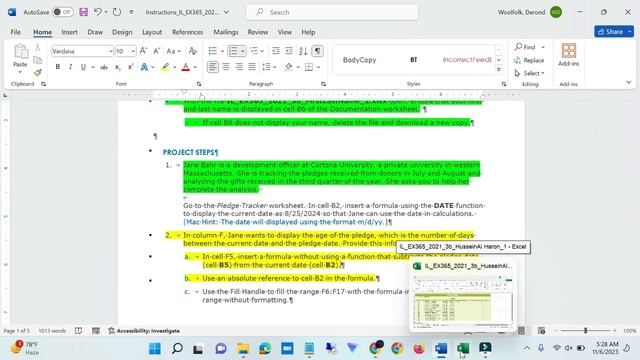This screenshot has height=360, width=640.
Task: Click the Copy icon in Clipboard group
Action: point(38,60)
